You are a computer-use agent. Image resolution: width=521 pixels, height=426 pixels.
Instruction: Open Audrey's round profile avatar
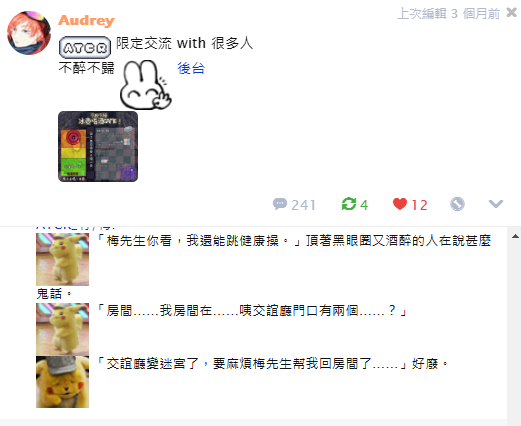click(29, 33)
